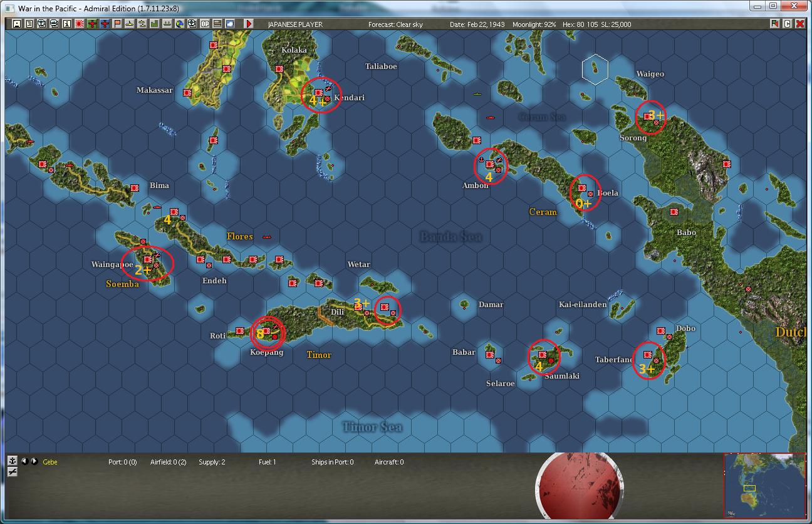Open the green factory toolbar icon
This screenshot has width=812, height=524.
click(x=155, y=24)
